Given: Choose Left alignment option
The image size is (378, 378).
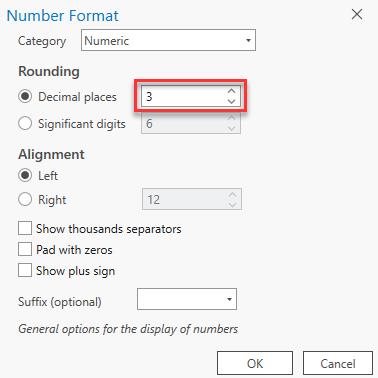Looking at the screenshot, I should pyautogui.click(x=25, y=175).
